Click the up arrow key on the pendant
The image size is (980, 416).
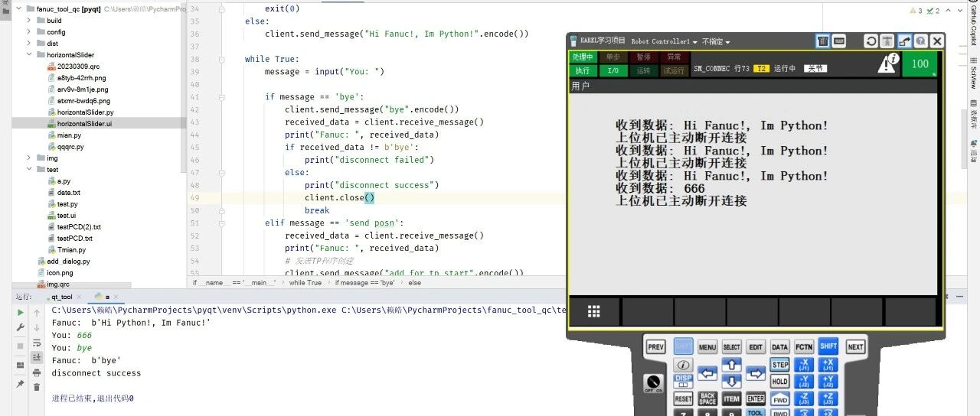point(732,366)
